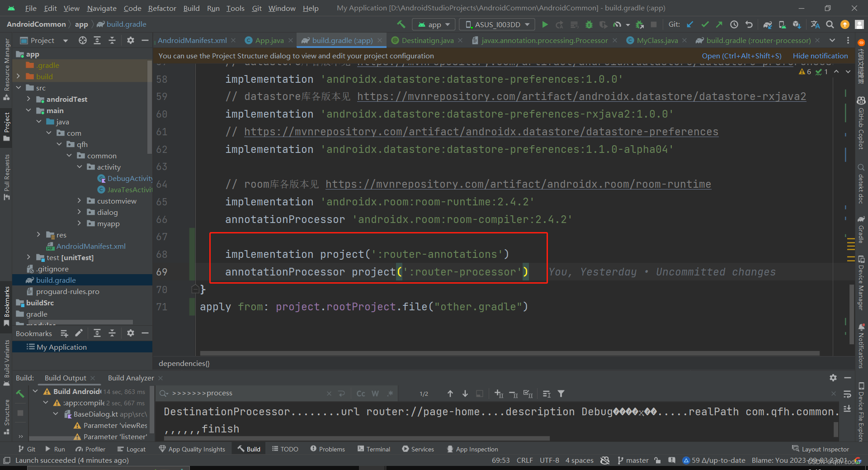Click the UTF-8 encoding status item
The height and width of the screenshot is (470, 868).
pos(549,460)
